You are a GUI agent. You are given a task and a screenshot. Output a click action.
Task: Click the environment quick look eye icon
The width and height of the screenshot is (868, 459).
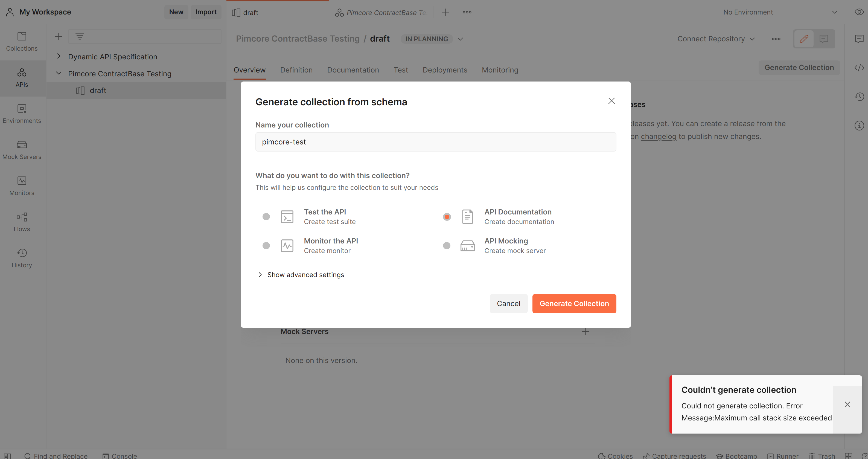(859, 12)
